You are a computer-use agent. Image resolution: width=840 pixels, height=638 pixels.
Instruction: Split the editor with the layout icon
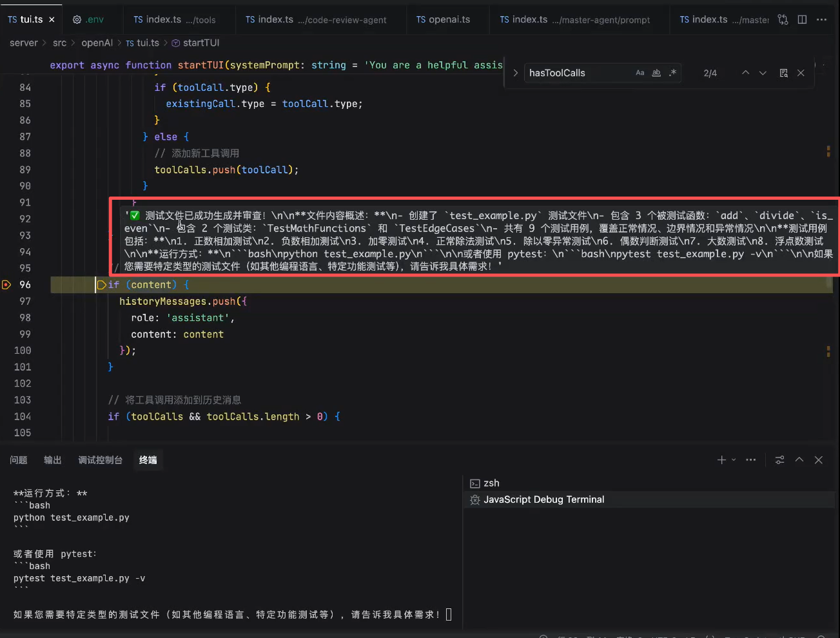[x=802, y=19]
